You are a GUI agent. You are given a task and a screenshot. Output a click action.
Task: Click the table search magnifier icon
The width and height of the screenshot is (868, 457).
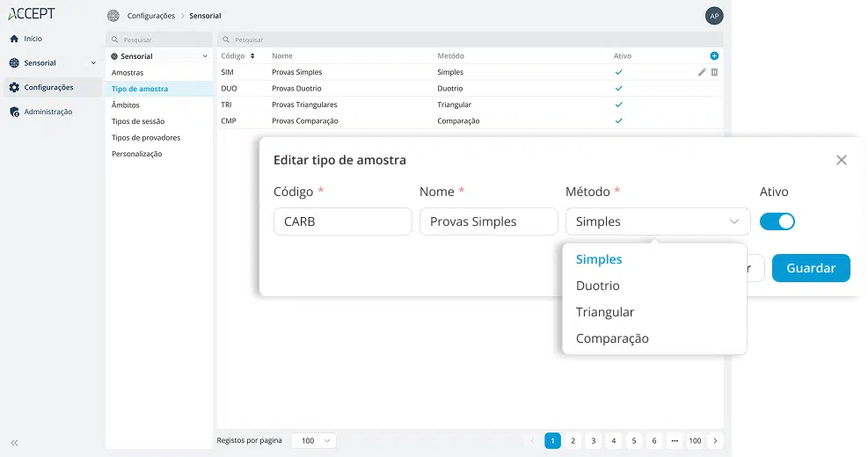coord(226,40)
